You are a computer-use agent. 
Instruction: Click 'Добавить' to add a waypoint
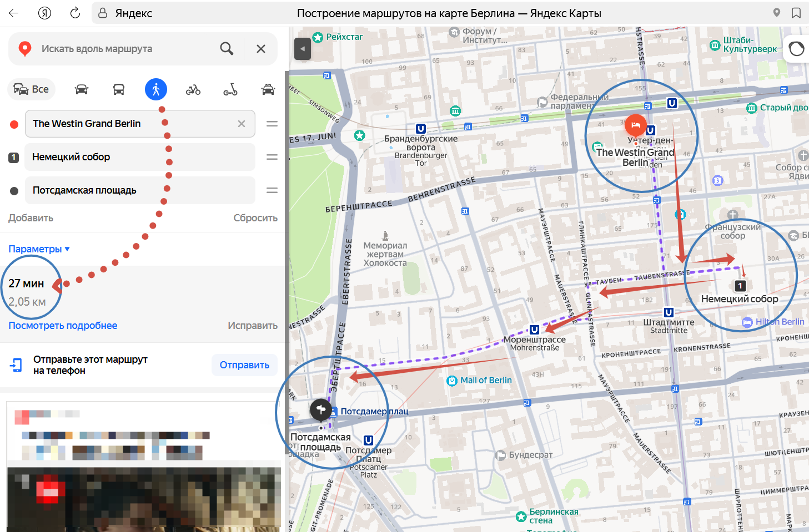click(31, 218)
